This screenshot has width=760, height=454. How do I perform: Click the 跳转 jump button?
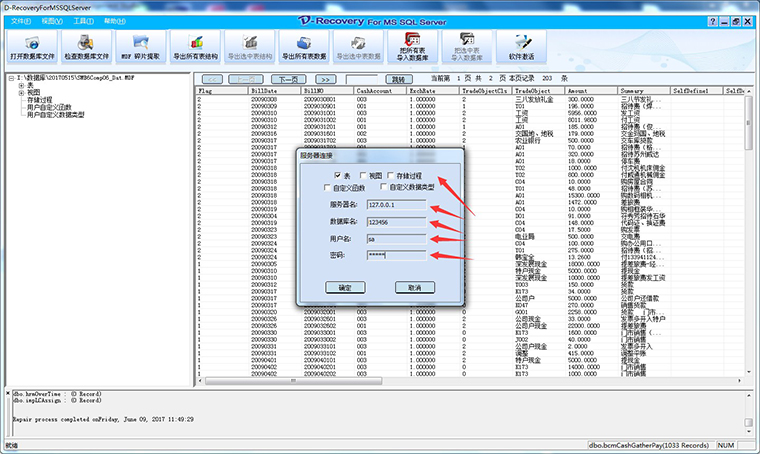click(399, 79)
